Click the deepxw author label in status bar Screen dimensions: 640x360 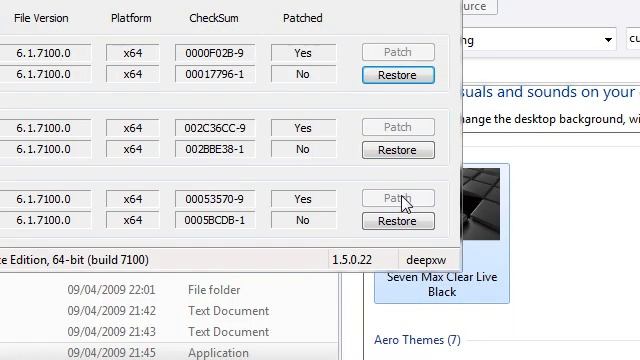pos(426,260)
